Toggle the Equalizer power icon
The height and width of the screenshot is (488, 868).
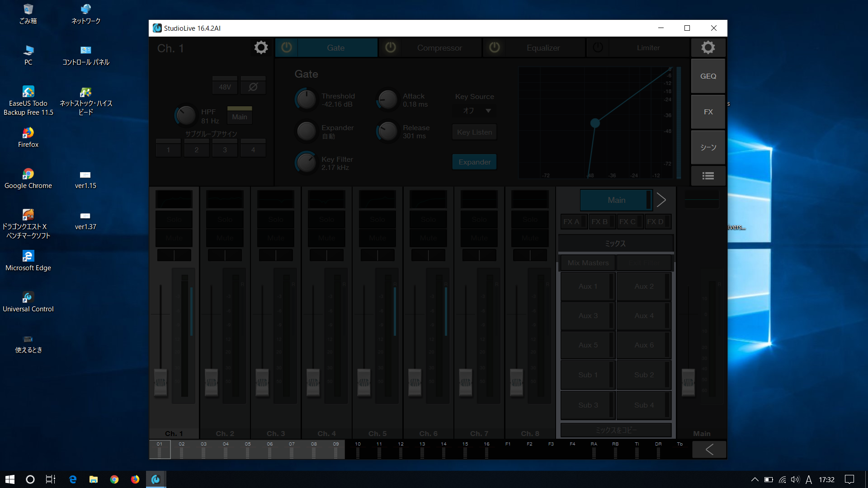click(495, 47)
